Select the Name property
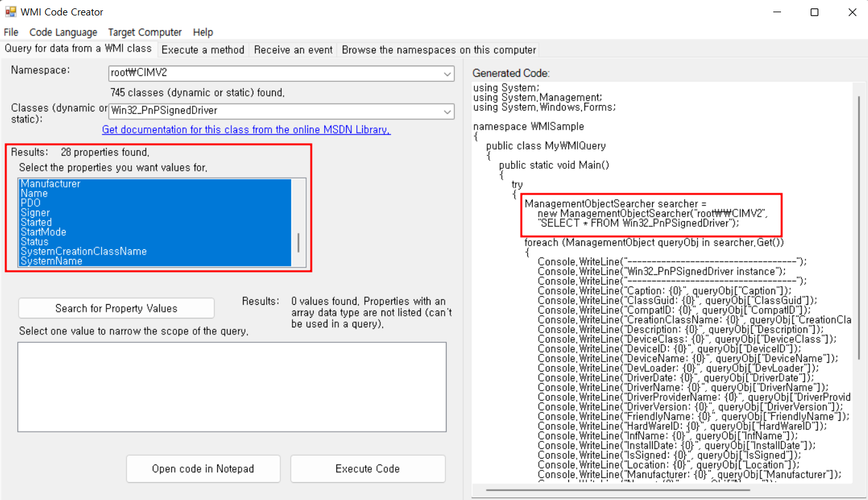 coord(155,193)
